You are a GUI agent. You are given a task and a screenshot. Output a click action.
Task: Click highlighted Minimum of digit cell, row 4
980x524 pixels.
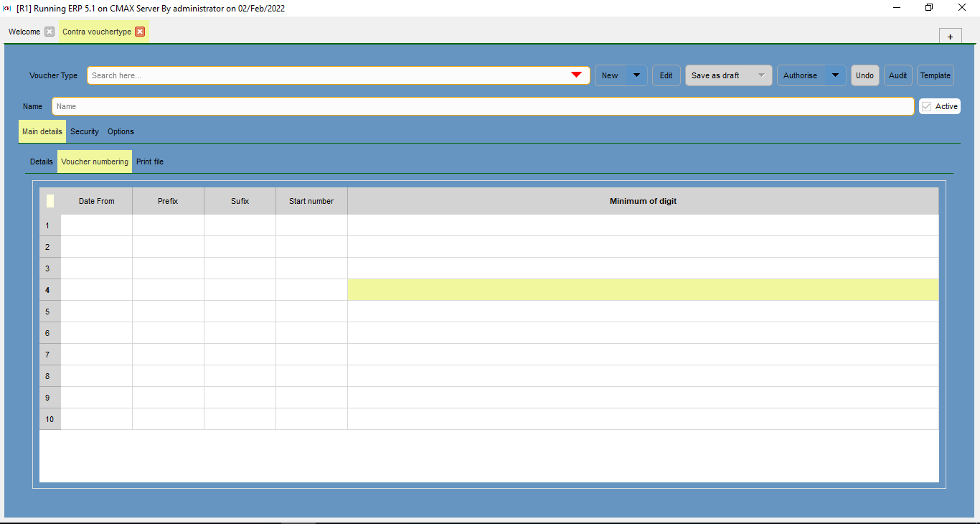643,290
